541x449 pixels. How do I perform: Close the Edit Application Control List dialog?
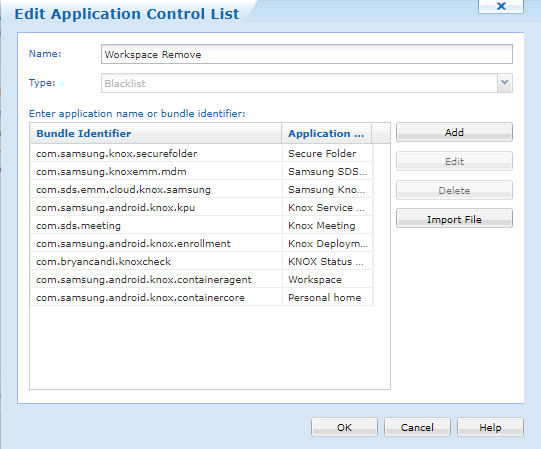[x=501, y=6]
